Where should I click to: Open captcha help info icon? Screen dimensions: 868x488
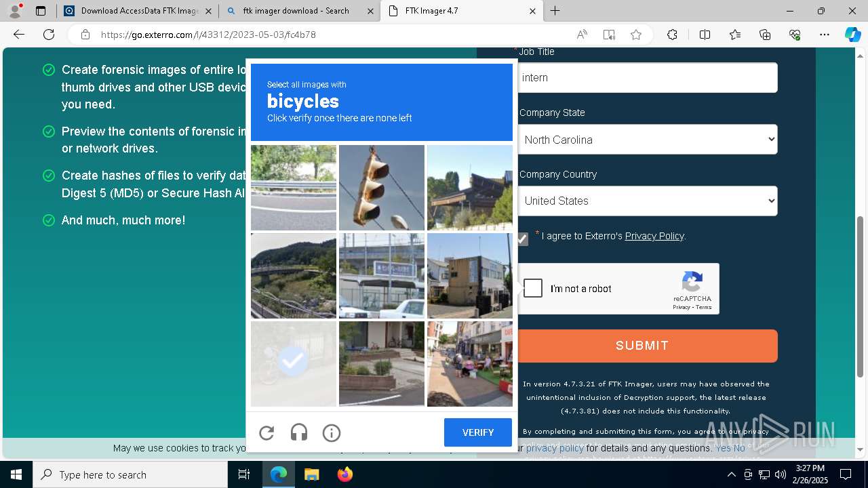coord(332,432)
